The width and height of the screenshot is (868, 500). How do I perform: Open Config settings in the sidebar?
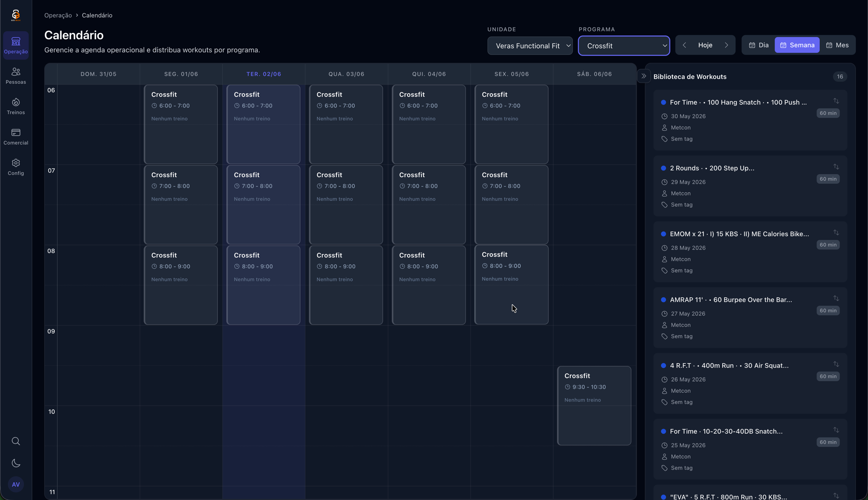point(16,167)
